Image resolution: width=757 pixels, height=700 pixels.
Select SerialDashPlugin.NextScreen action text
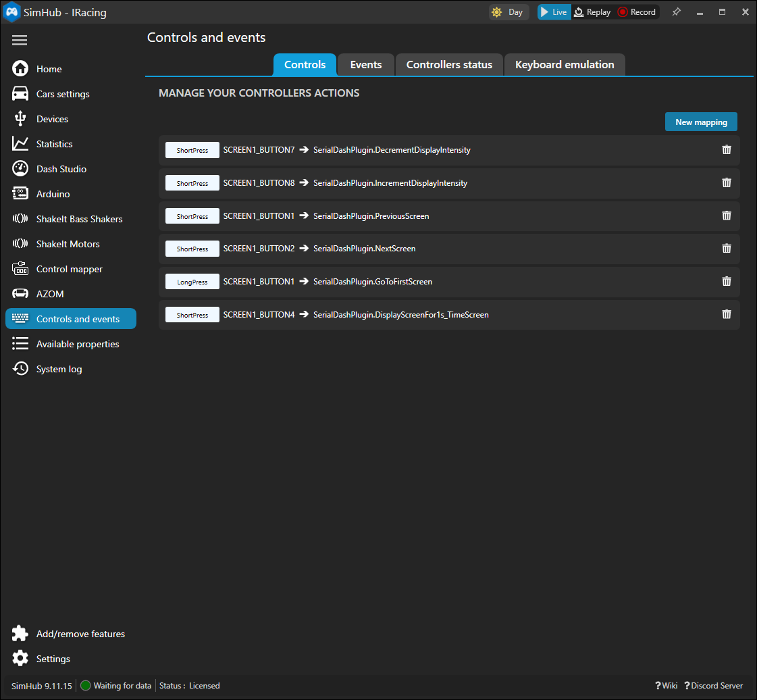pos(365,248)
